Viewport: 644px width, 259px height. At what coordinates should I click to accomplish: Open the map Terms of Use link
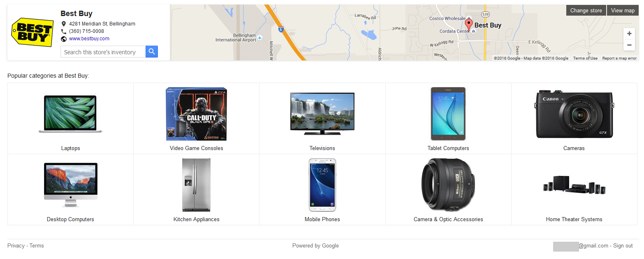(x=585, y=58)
